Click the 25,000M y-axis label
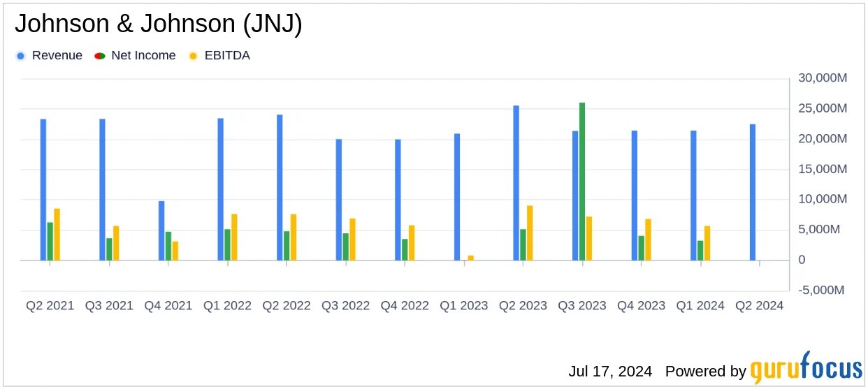The image size is (868, 389). (x=823, y=108)
